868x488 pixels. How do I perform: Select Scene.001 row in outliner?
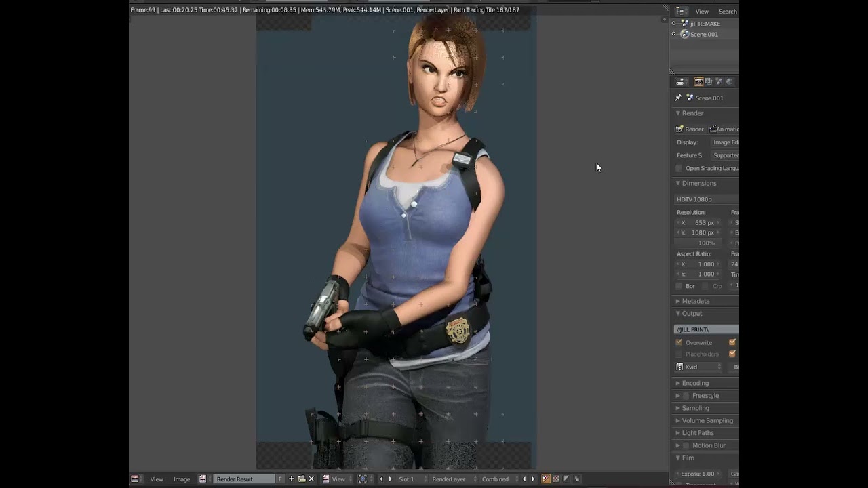coord(705,34)
